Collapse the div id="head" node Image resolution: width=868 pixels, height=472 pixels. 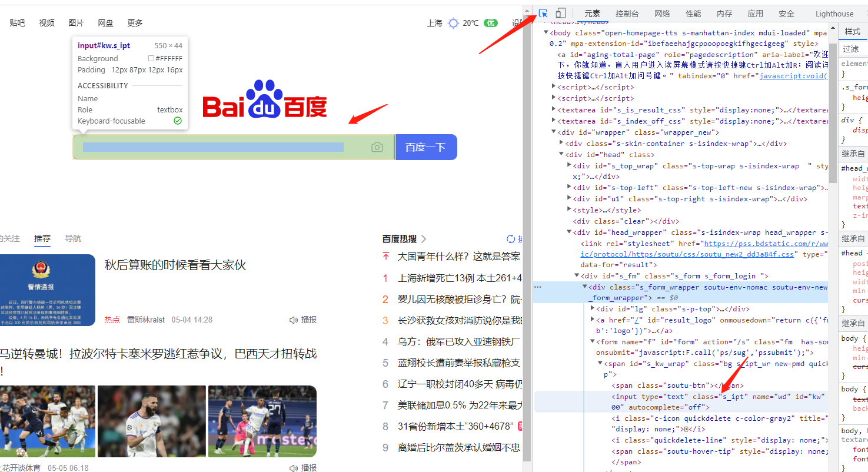coord(561,154)
